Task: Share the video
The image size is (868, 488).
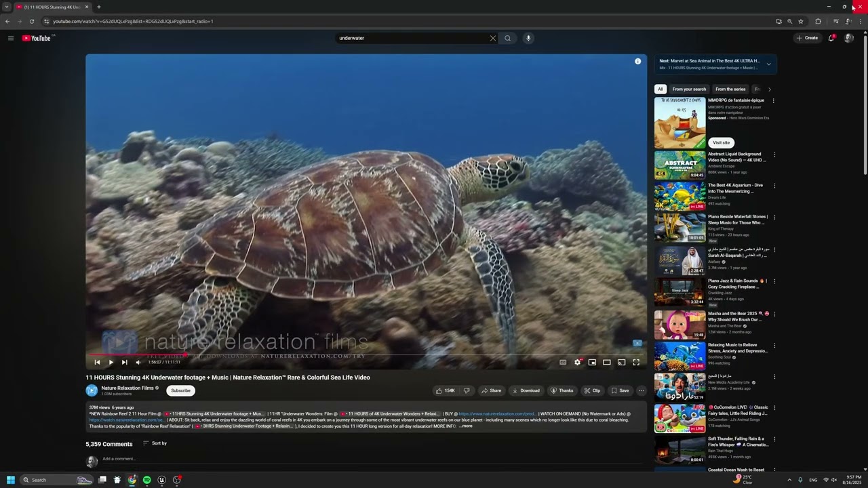Action: [x=492, y=390]
